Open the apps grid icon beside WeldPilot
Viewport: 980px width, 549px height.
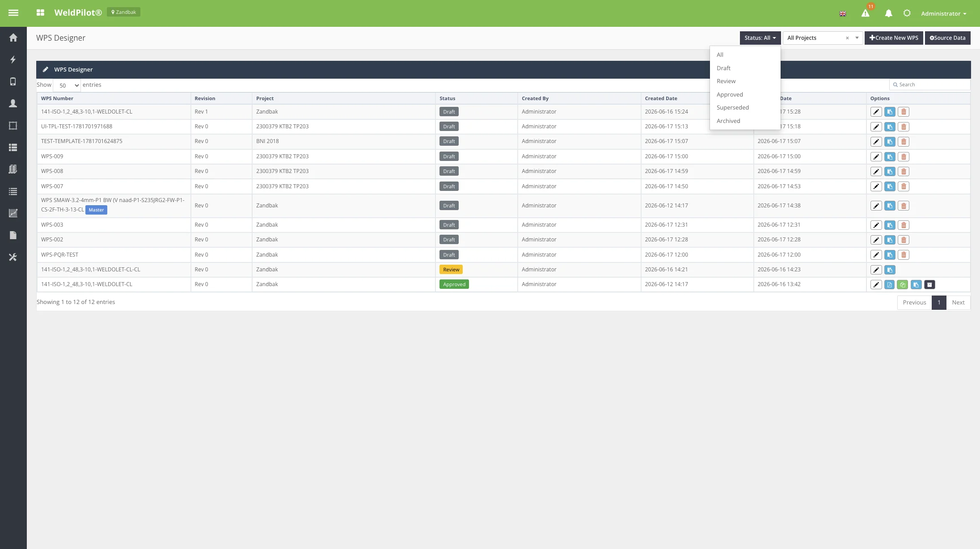click(x=40, y=13)
